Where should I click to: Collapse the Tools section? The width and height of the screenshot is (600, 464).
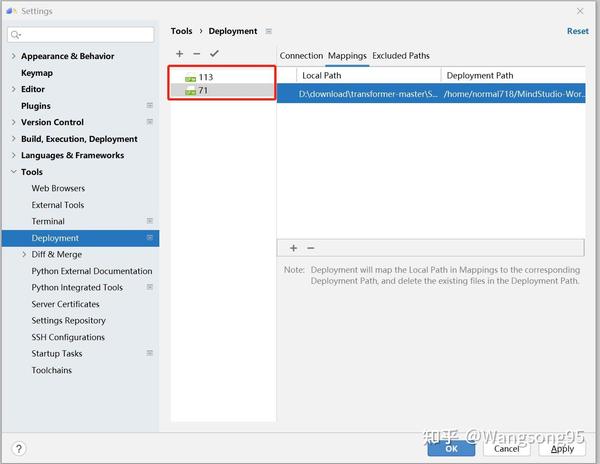click(13, 172)
